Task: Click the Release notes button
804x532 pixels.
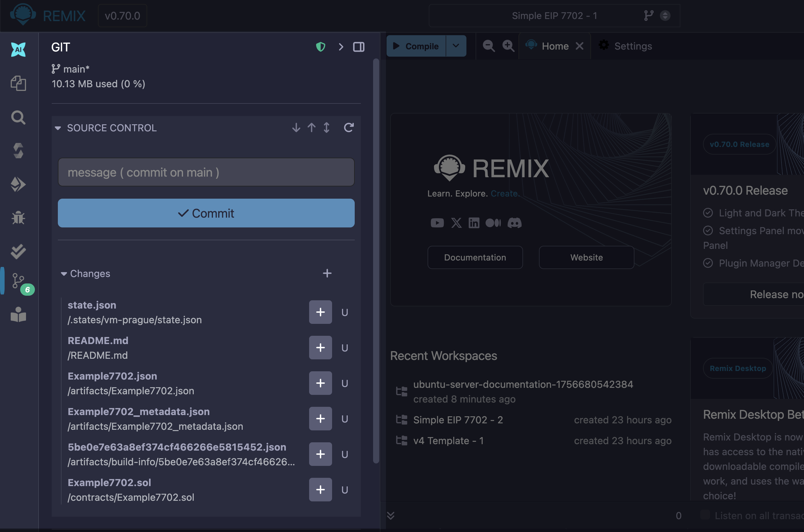Action: [x=754, y=294]
